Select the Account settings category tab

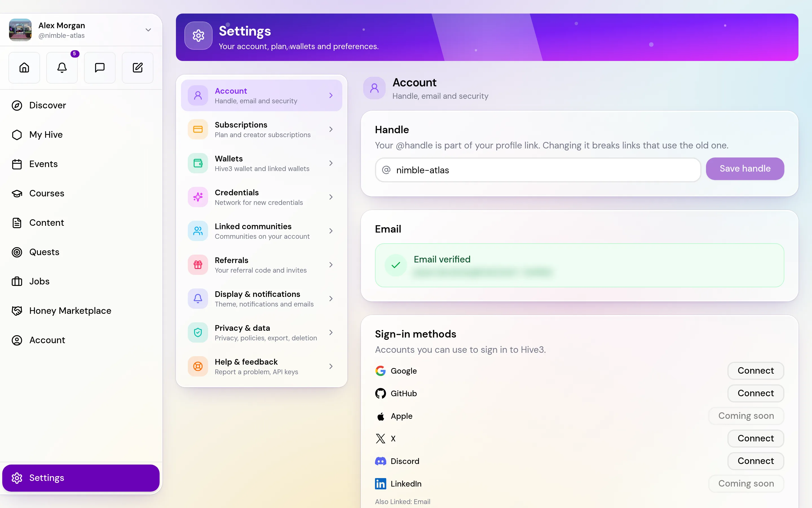point(261,95)
